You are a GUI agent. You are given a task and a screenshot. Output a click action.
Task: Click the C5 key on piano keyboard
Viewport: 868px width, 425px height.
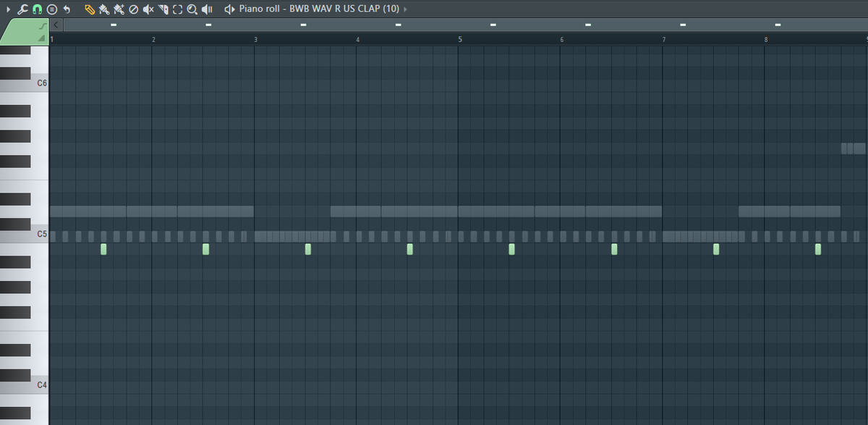click(25, 234)
